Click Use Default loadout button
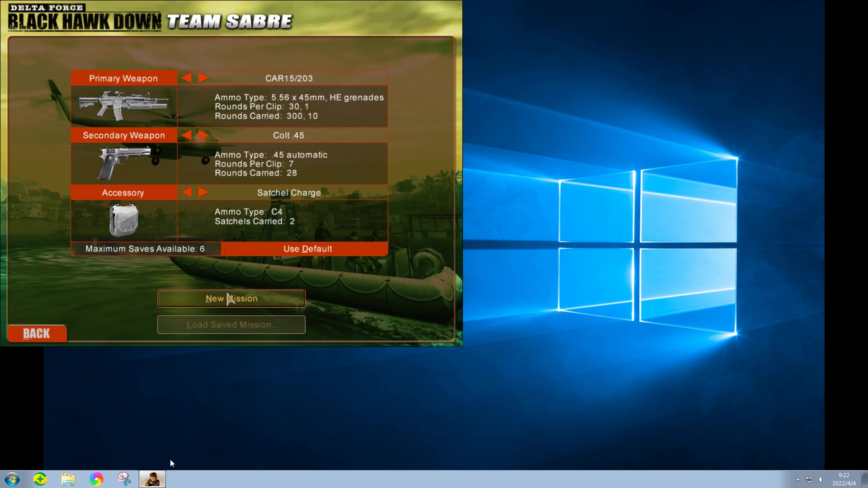This screenshot has width=868, height=488. click(307, 249)
